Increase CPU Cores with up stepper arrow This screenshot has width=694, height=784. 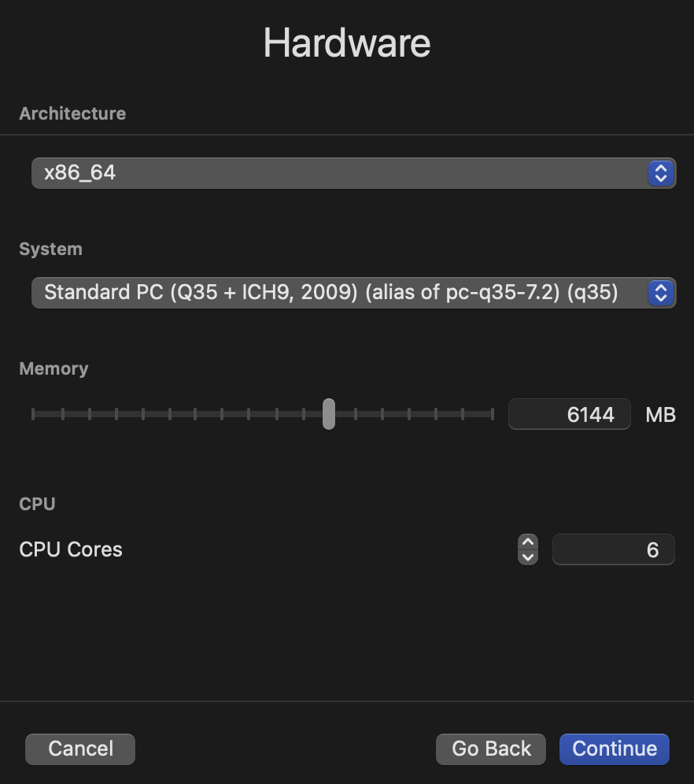pyautogui.click(x=528, y=542)
